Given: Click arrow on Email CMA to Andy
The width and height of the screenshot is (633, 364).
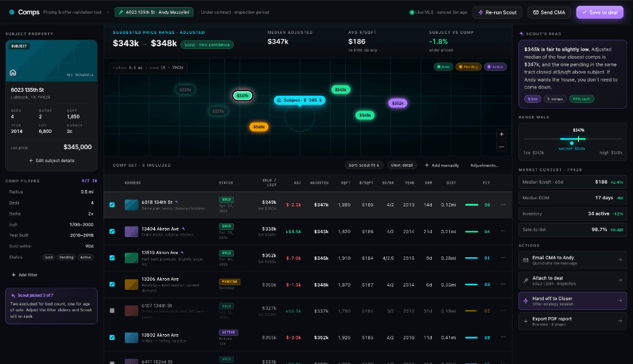Looking at the screenshot, I should 620,260.
